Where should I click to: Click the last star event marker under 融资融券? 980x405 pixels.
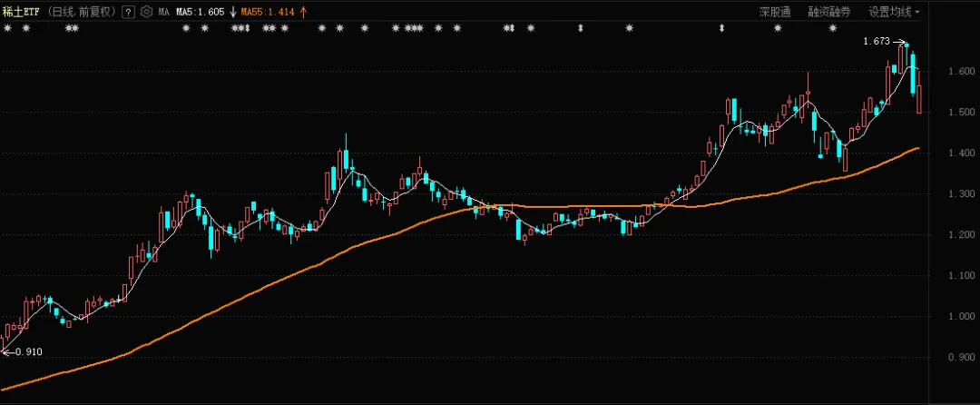pos(832,28)
